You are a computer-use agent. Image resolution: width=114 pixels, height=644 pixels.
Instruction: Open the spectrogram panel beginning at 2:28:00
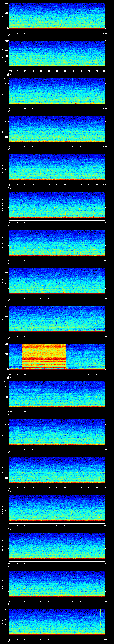click(57, 546)
